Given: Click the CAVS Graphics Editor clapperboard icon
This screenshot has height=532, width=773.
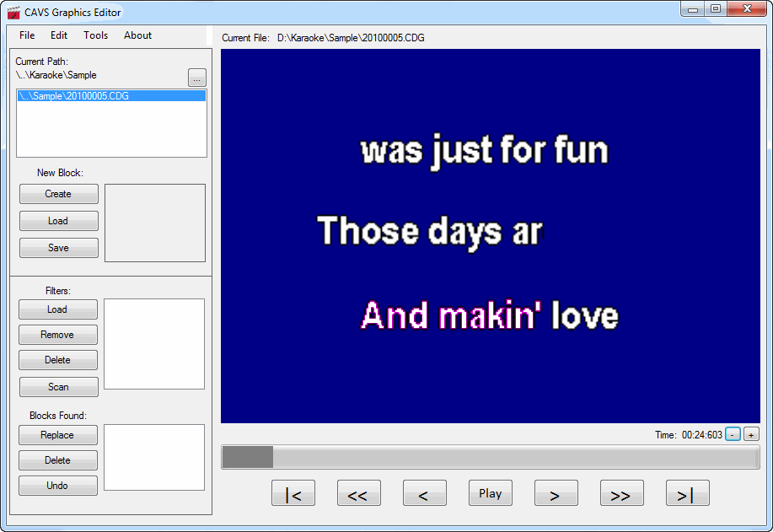Looking at the screenshot, I should coord(13,13).
